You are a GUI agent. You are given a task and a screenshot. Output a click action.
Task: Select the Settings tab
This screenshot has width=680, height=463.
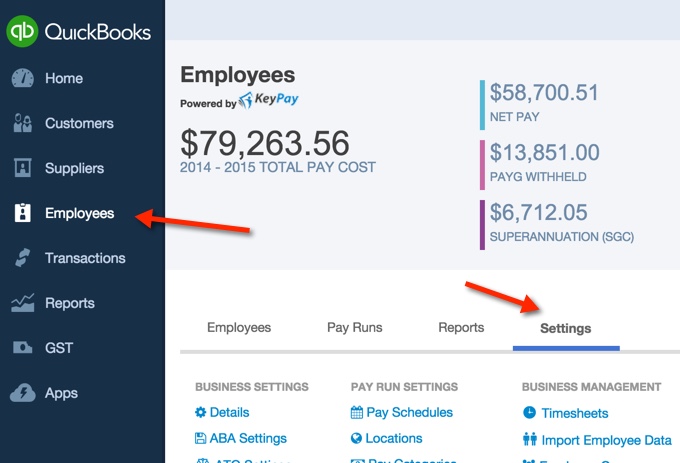(x=566, y=328)
